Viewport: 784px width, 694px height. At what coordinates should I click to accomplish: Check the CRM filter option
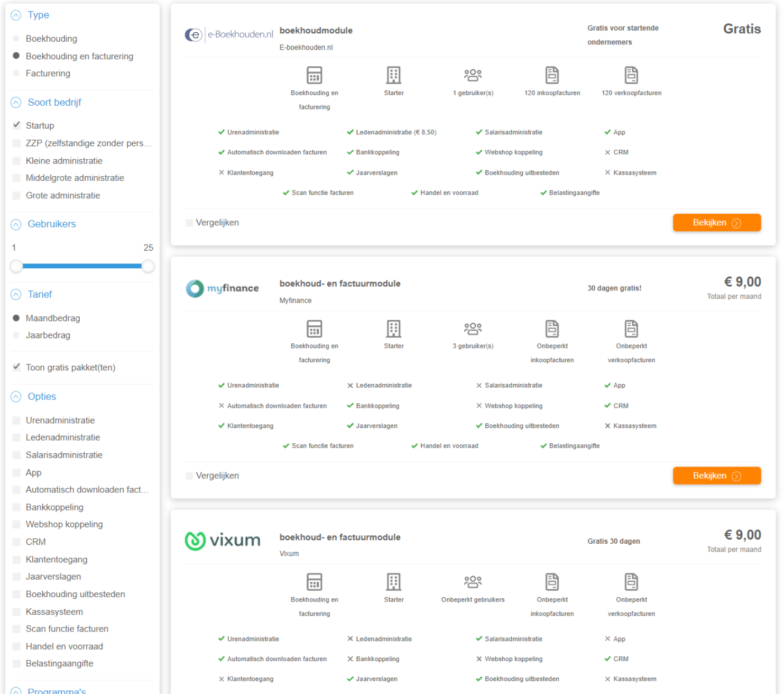pyautogui.click(x=16, y=542)
